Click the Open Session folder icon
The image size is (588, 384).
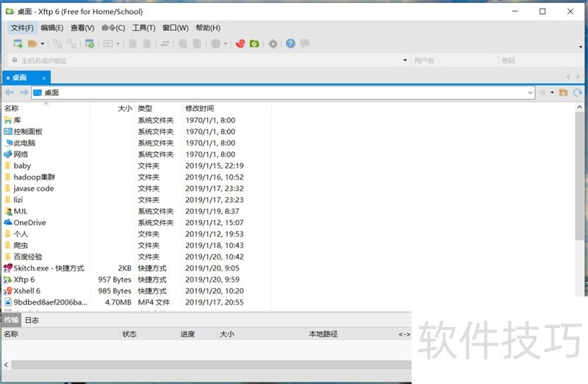(x=32, y=43)
